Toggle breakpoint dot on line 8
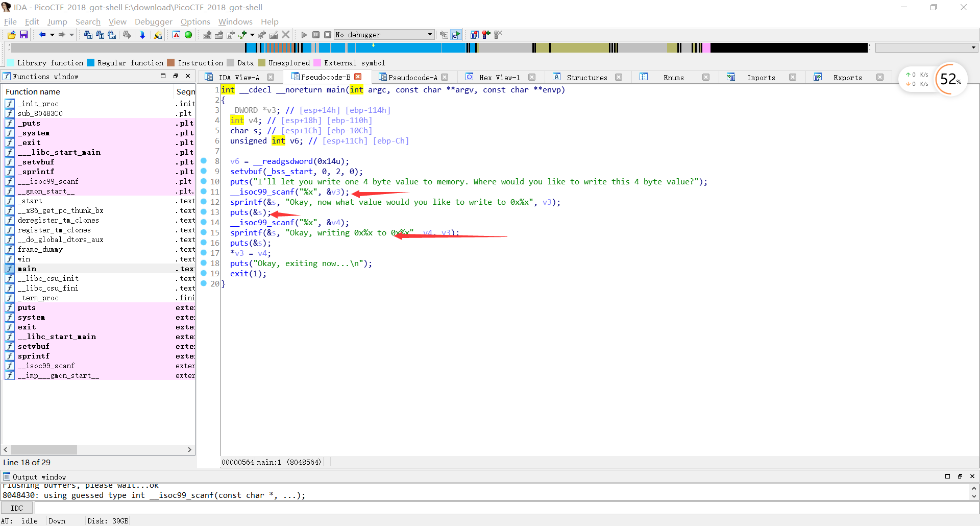Image resolution: width=980 pixels, height=526 pixels. 204,161
